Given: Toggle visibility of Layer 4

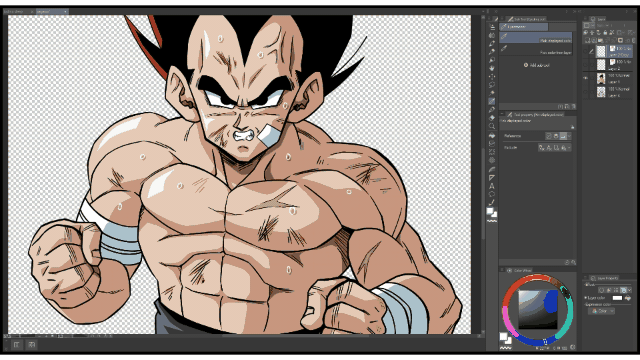Looking at the screenshot, I should [x=586, y=92].
